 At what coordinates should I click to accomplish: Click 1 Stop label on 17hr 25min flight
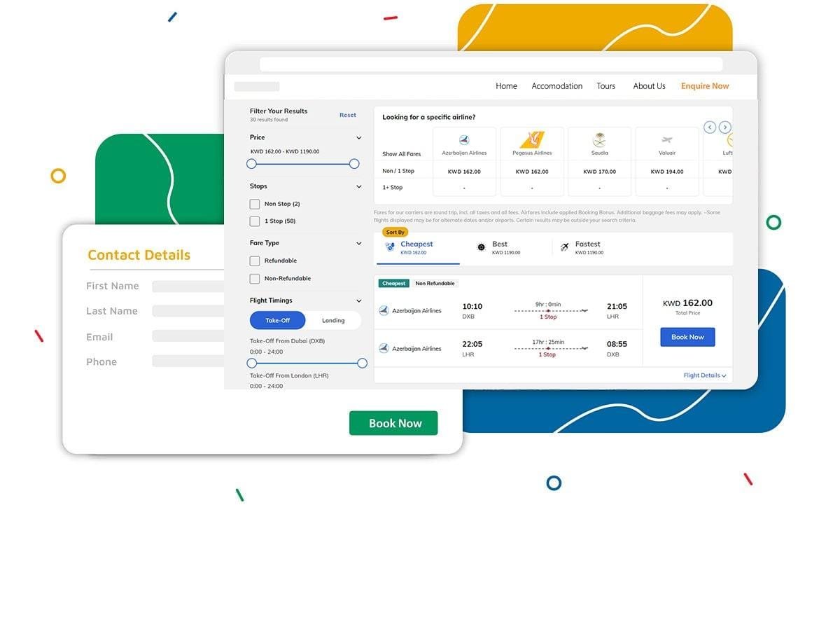[x=547, y=355]
